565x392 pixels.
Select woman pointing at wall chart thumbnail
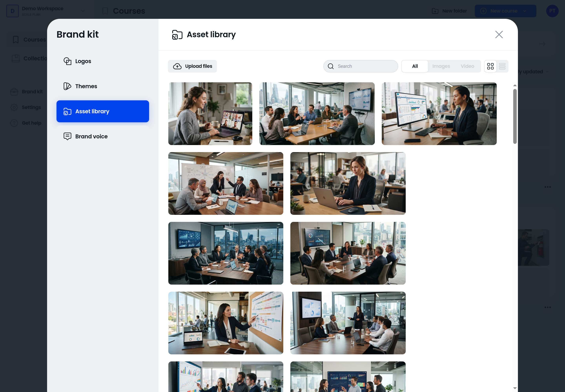225,323
